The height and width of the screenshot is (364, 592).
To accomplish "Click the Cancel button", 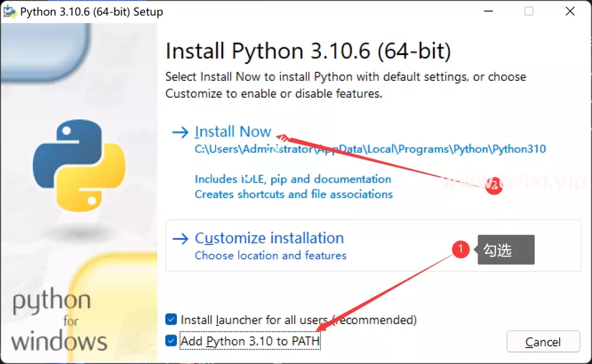I will point(543,341).
